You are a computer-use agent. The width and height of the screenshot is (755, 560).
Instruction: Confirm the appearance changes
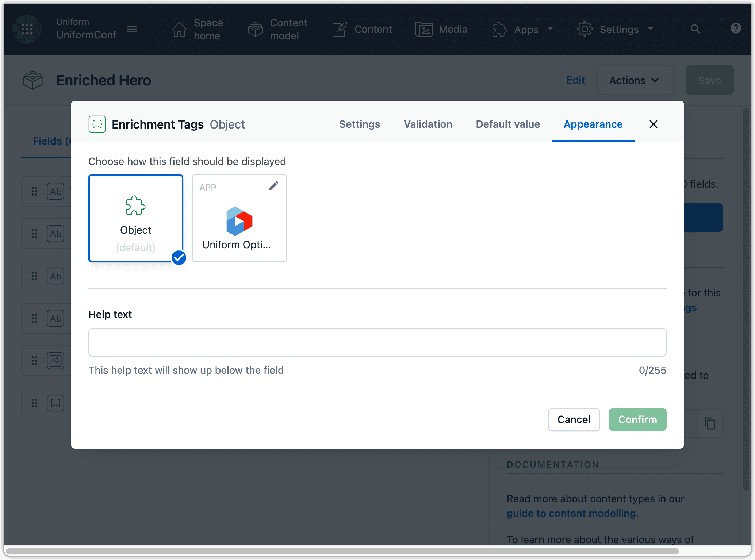point(637,419)
